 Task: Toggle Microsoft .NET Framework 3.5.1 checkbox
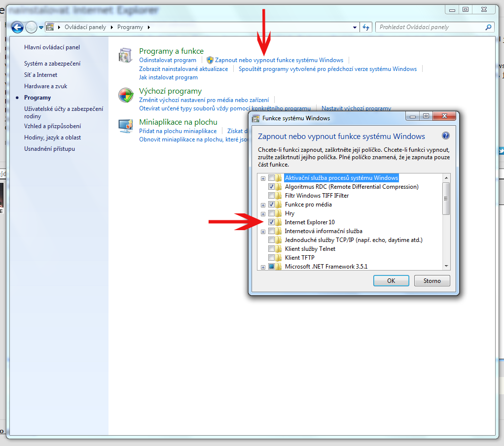[271, 267]
